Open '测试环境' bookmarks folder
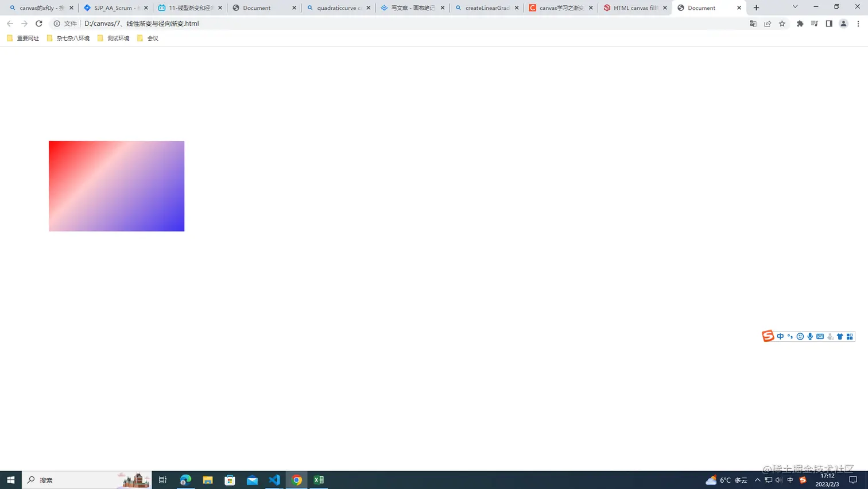This screenshot has height=489, width=868. (113, 38)
